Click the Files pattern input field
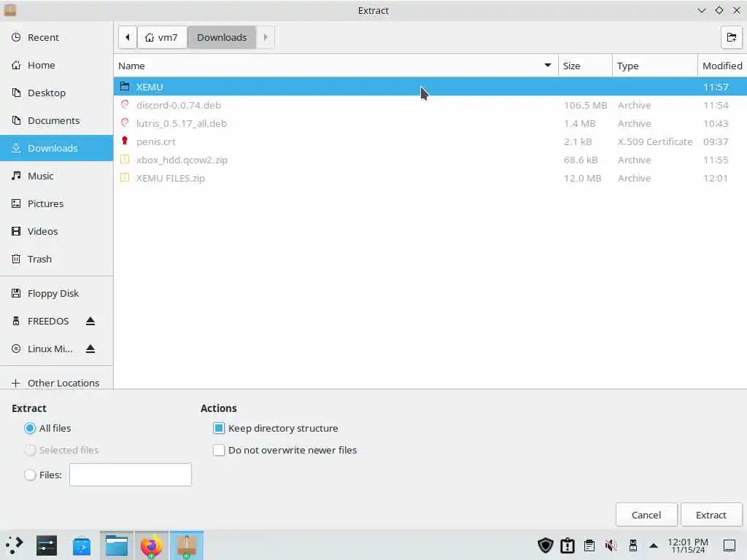Viewport: 747px width, 560px height. pyautogui.click(x=131, y=475)
